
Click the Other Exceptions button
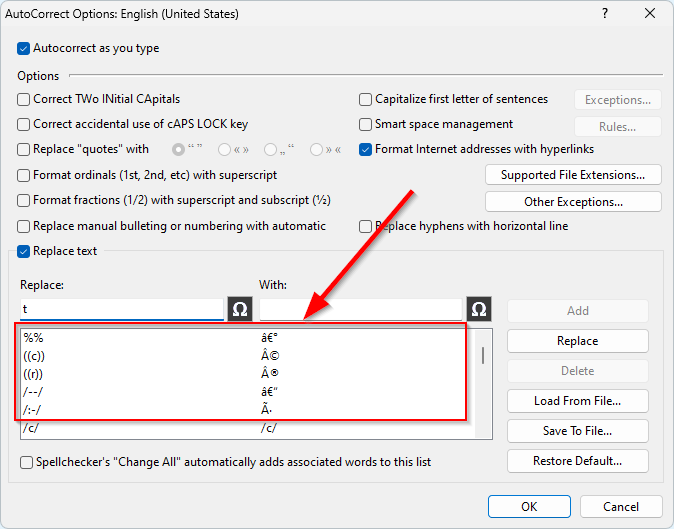pyautogui.click(x=573, y=201)
